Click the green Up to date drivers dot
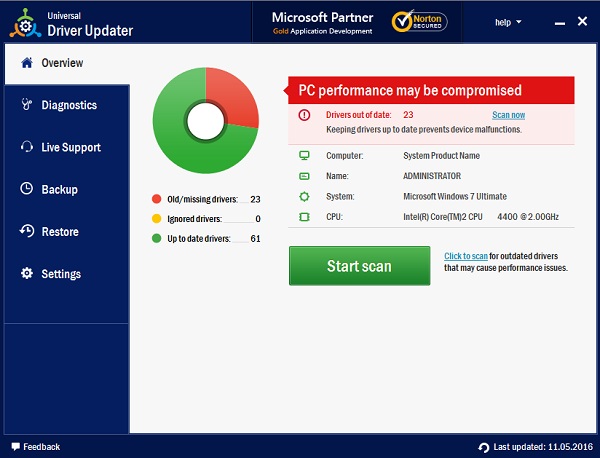The height and width of the screenshot is (458, 600). coord(156,238)
